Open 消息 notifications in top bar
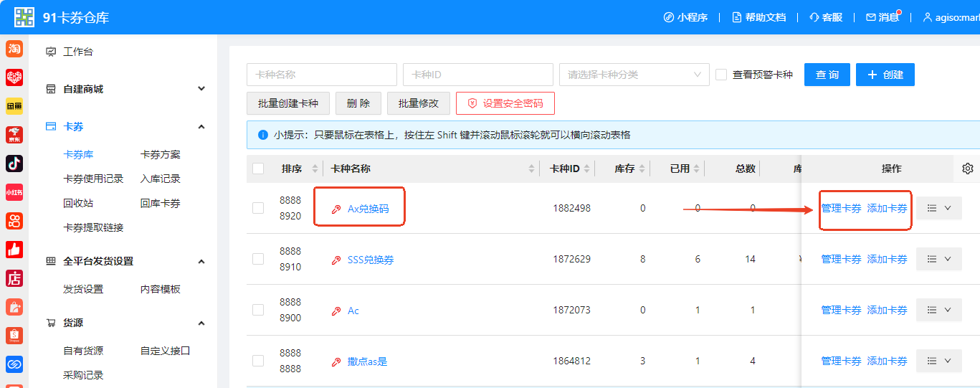 click(883, 17)
